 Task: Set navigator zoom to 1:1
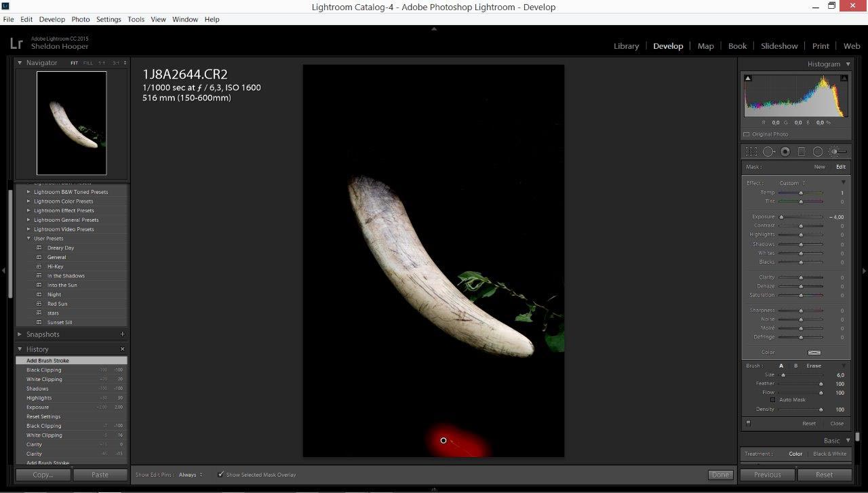[x=102, y=63]
